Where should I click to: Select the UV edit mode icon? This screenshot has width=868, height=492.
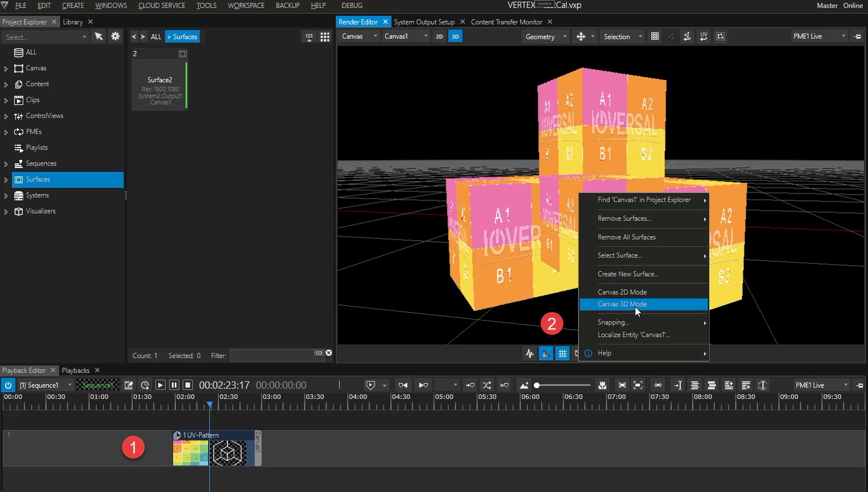tap(703, 36)
